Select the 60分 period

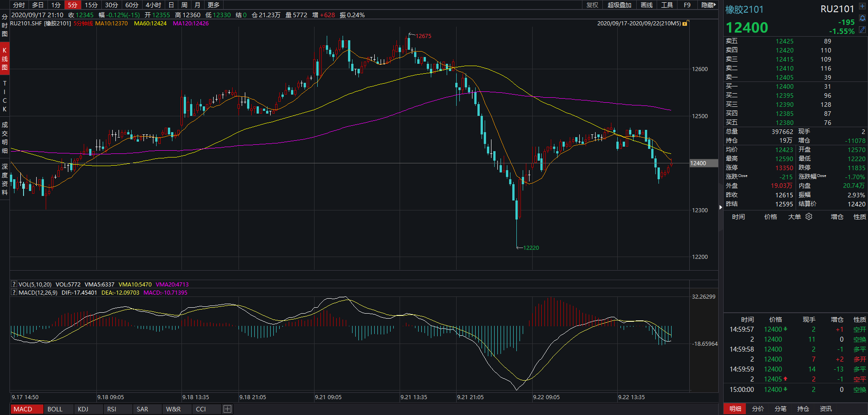(x=132, y=5)
